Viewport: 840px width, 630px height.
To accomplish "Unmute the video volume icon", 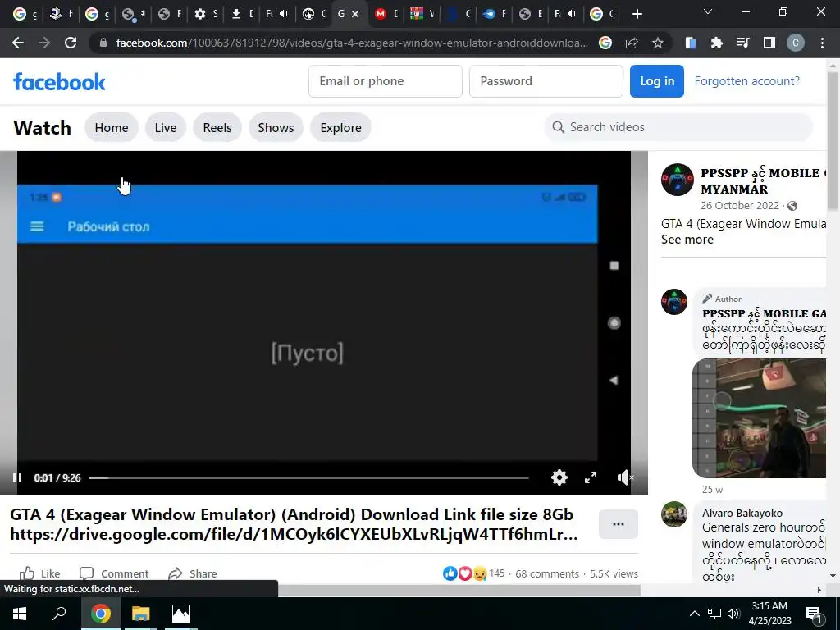I will tap(624, 477).
